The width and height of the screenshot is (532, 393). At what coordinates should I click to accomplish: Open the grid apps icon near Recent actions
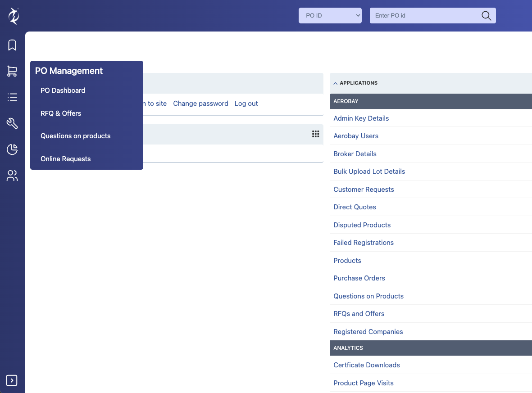pos(315,134)
